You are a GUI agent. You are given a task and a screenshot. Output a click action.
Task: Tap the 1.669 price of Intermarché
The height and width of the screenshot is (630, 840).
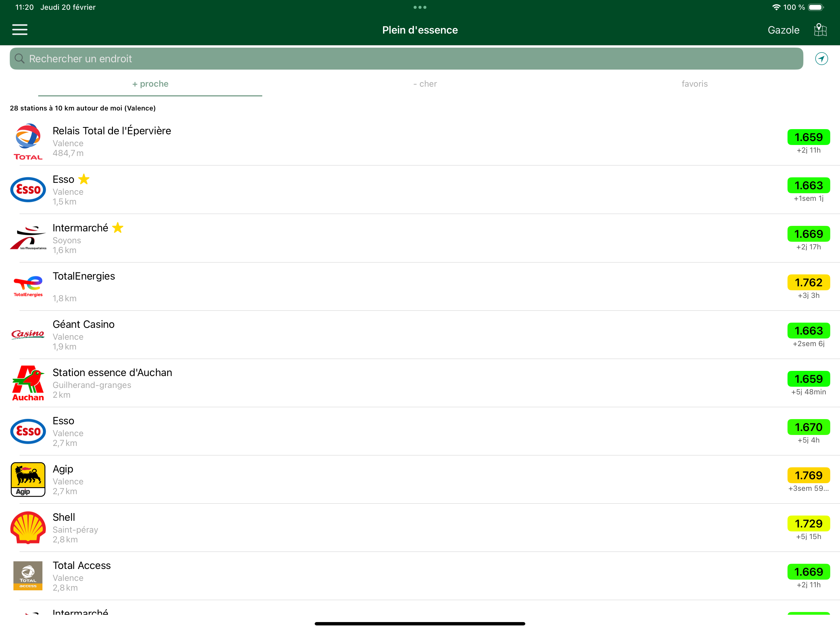pyautogui.click(x=809, y=234)
